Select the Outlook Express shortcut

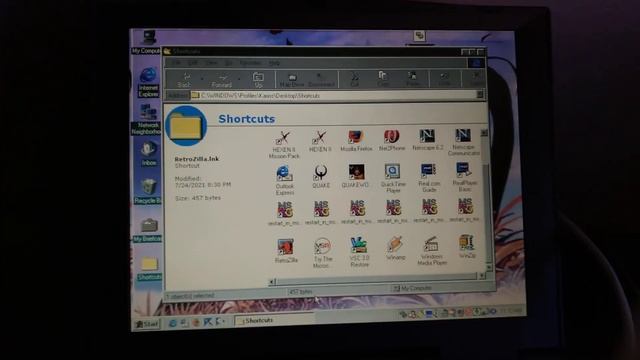click(284, 180)
